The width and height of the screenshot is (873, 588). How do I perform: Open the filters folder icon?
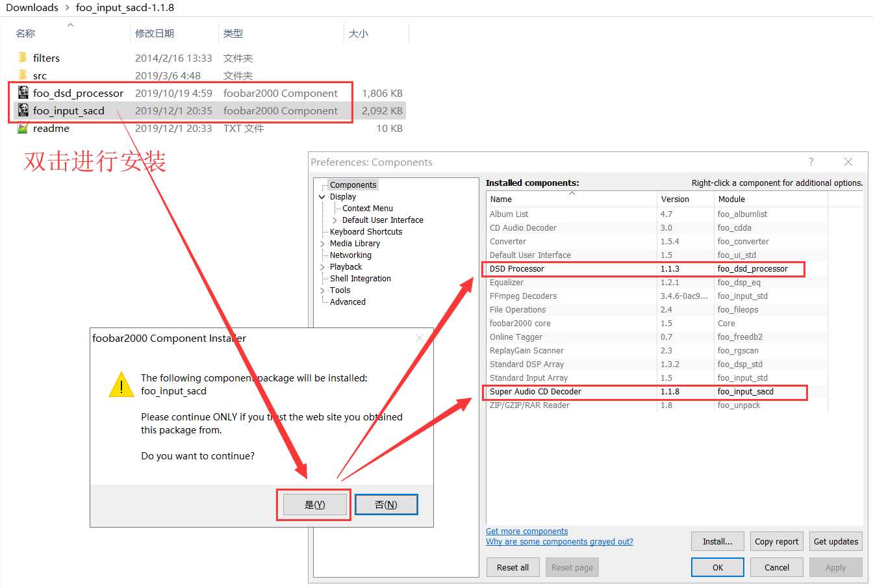click(x=23, y=58)
